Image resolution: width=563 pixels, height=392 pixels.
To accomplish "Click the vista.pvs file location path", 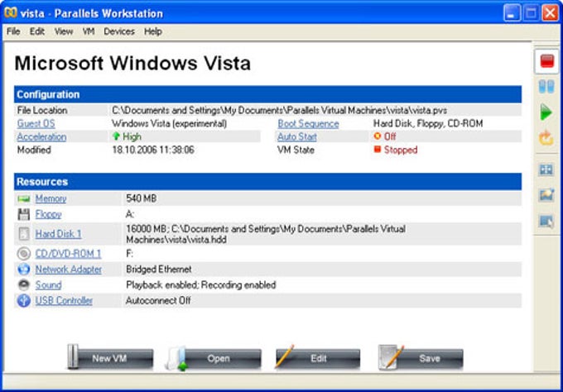I will tap(279, 111).
